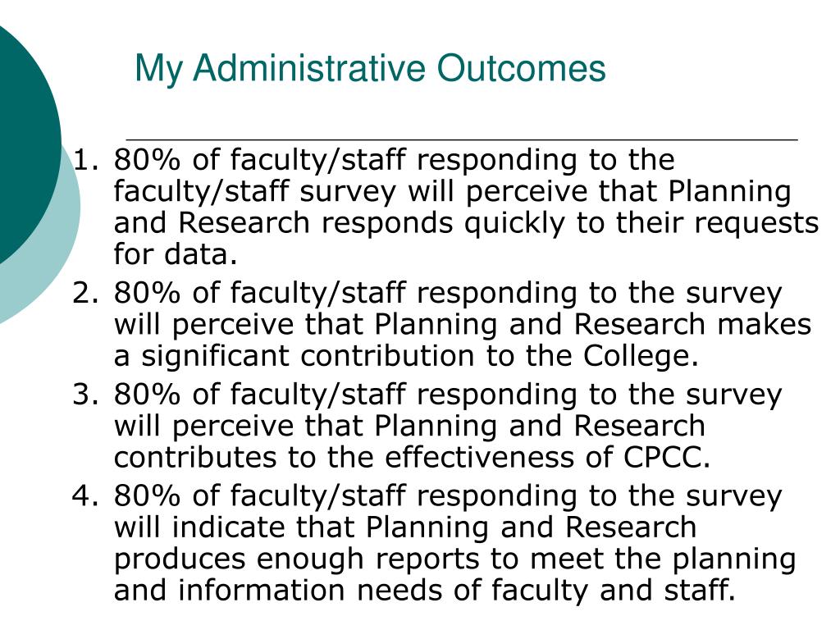Image resolution: width=840 pixels, height=630 pixels.
Task: Click 'faculty/staff survey will perceive that Planning'
Action: [x=452, y=192]
